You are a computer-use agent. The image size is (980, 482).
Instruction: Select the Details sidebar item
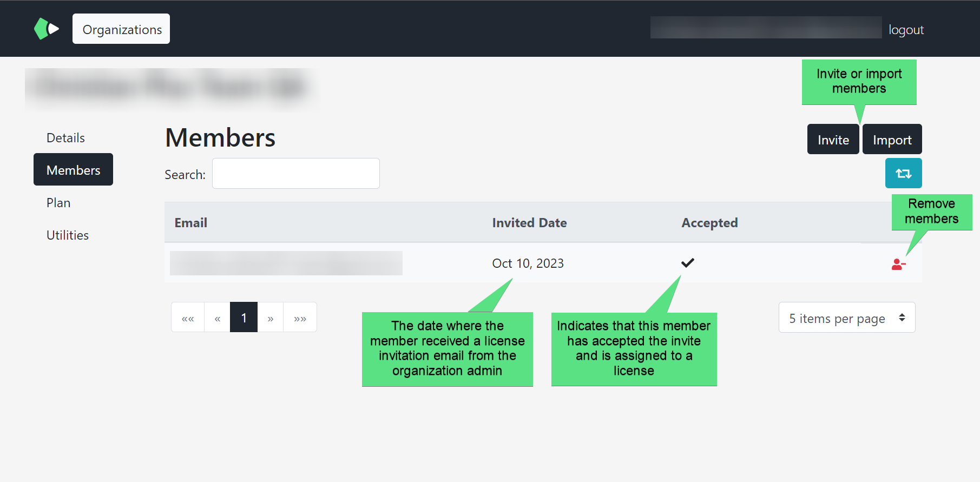click(65, 137)
